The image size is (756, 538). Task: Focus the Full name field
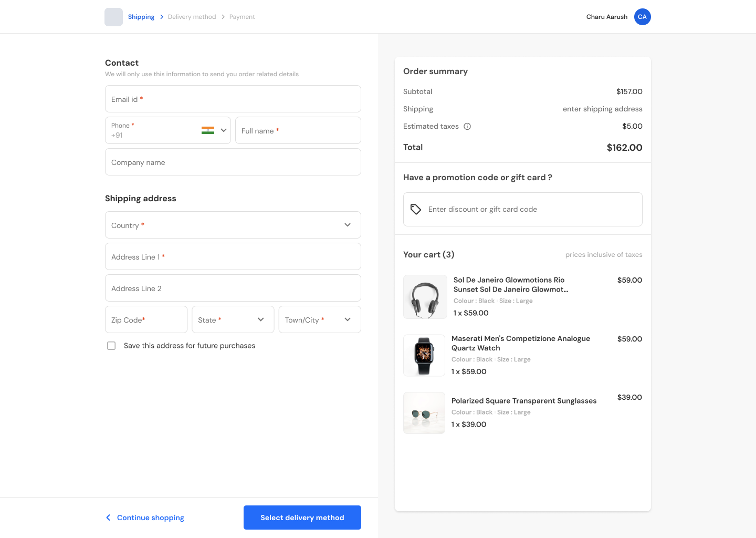(298, 130)
